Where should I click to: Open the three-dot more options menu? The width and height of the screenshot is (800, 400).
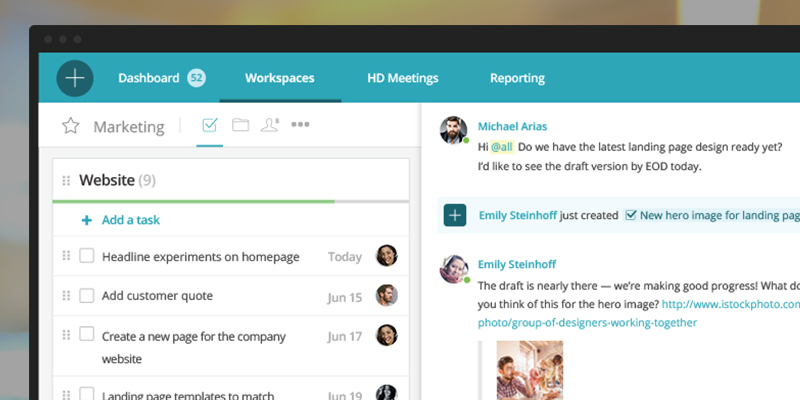point(300,125)
